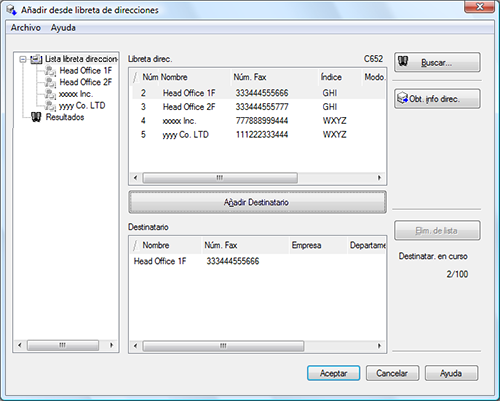
Task: Select Head Office 1F tree item
Action: (x=86, y=71)
